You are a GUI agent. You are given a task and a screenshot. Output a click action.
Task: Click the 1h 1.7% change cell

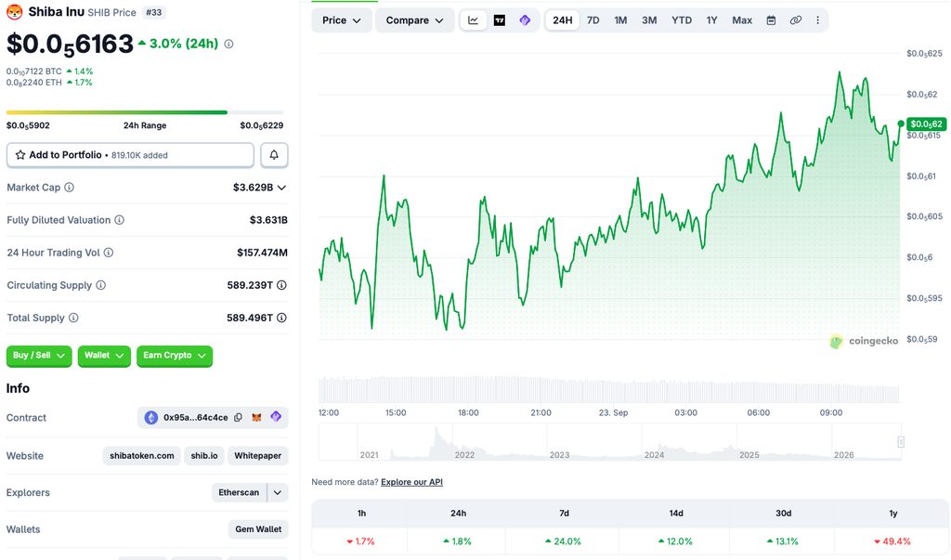point(361,541)
